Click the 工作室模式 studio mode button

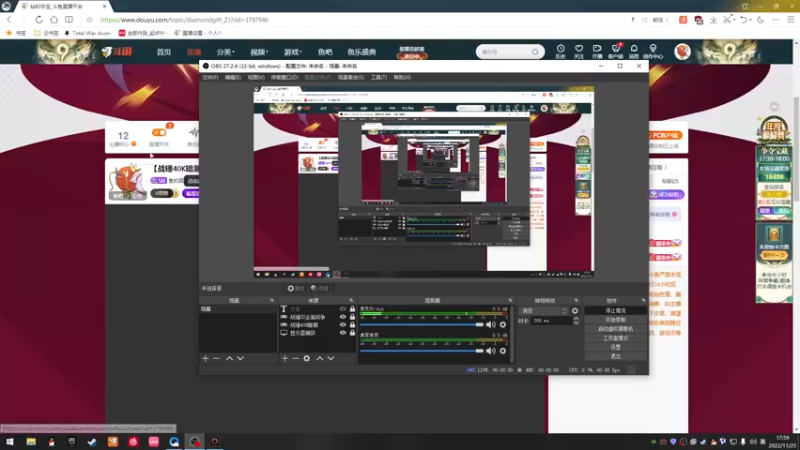615,338
